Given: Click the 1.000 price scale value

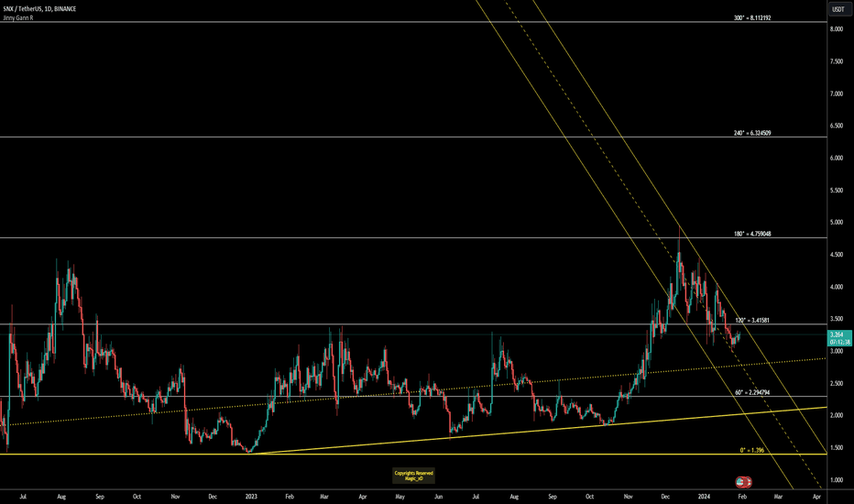Looking at the screenshot, I should (x=837, y=480).
